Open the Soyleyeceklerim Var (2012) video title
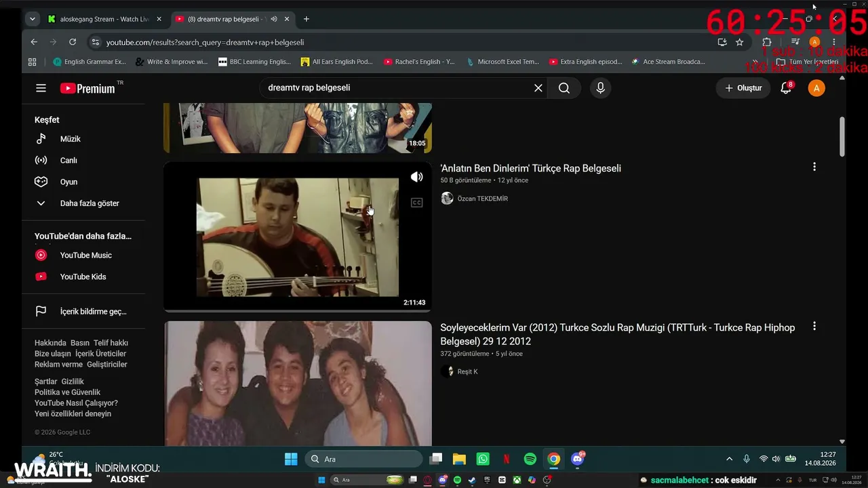This screenshot has height=488, width=868. [618, 334]
